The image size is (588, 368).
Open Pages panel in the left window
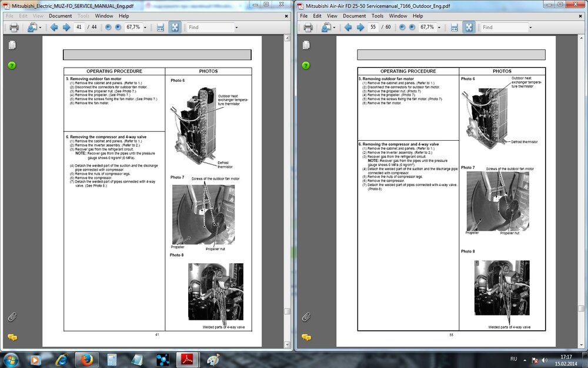[12, 45]
